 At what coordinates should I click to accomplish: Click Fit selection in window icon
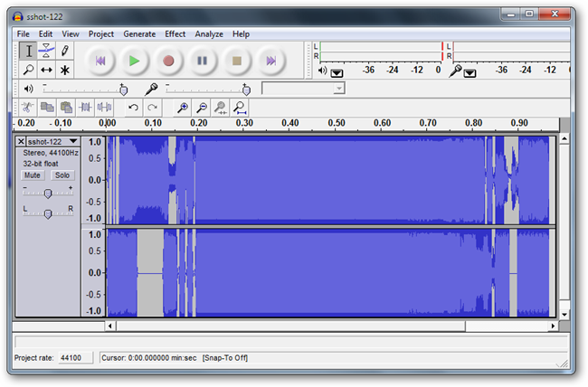point(221,108)
